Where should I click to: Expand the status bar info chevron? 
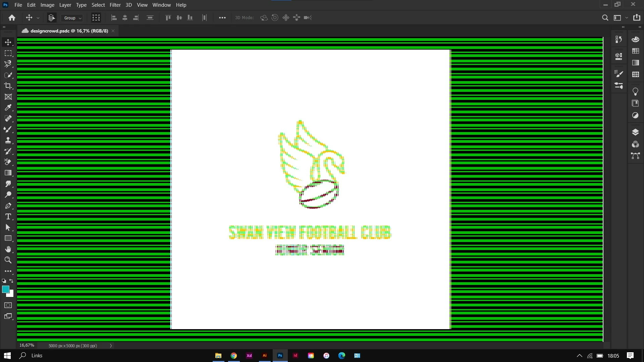pyautogui.click(x=111, y=346)
